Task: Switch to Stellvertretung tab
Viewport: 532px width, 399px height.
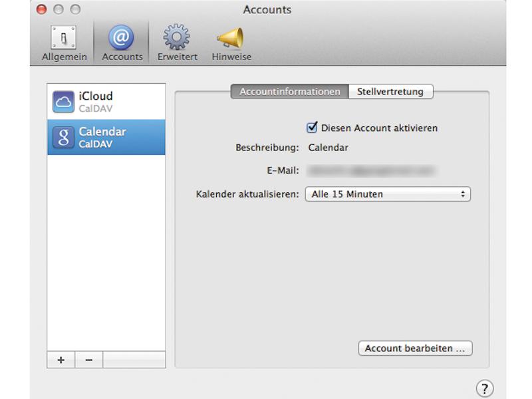Action: tap(390, 92)
